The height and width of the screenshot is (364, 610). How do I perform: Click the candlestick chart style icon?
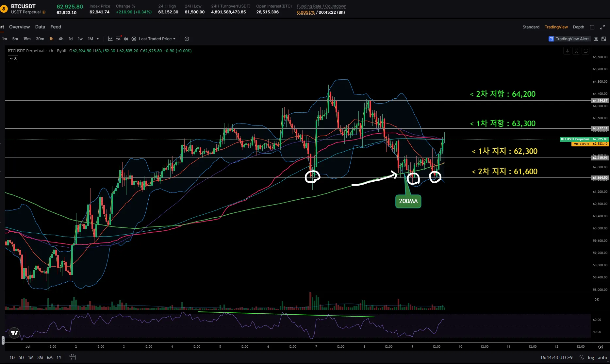126,39
